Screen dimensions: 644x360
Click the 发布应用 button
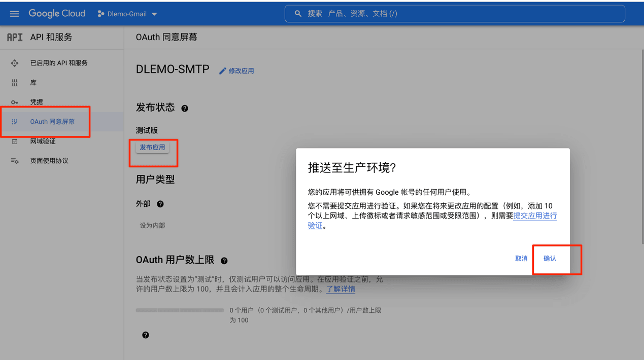point(152,148)
